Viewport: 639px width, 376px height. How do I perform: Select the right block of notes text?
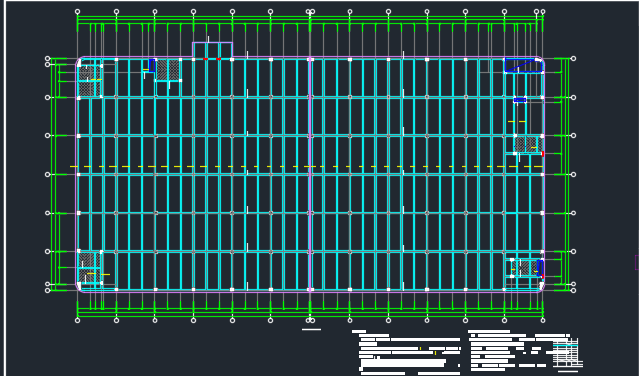click(519, 350)
